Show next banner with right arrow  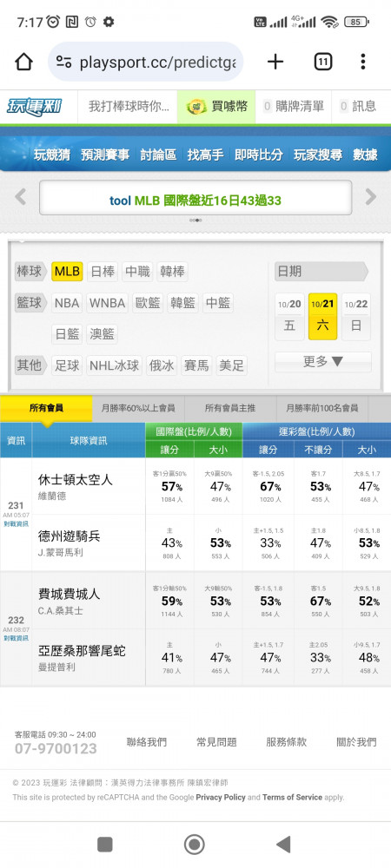[x=370, y=197]
